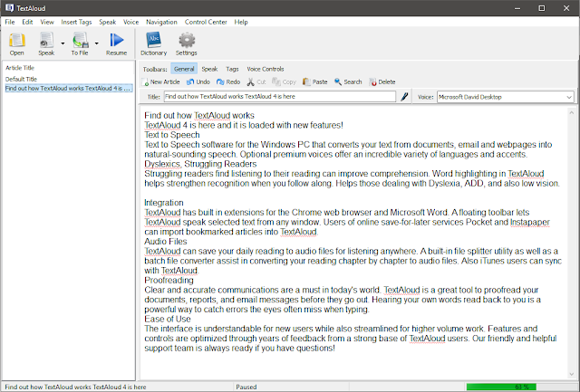The height and width of the screenshot is (392, 580).
Task: Click the scroll down arrow in the text area
Action: [x=572, y=374]
